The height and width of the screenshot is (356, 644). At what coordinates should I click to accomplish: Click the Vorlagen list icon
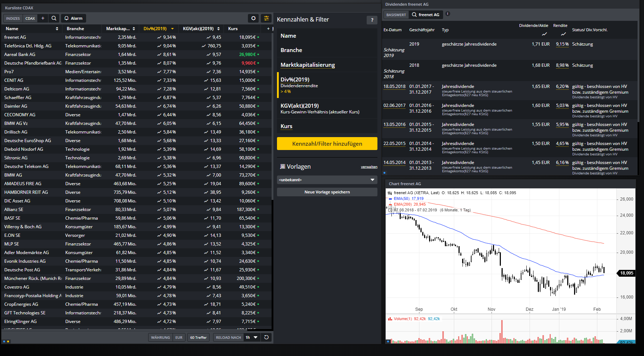click(x=283, y=167)
